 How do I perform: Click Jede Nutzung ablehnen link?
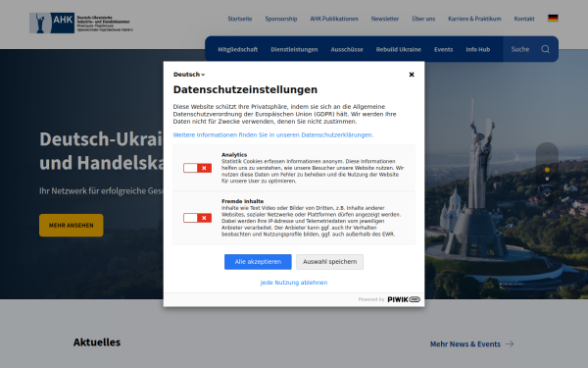[294, 283]
